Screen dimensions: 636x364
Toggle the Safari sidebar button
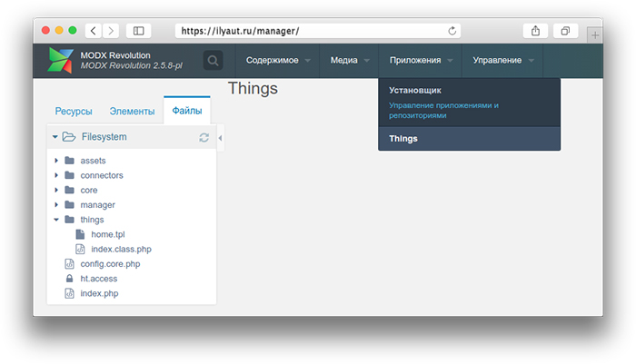138,31
